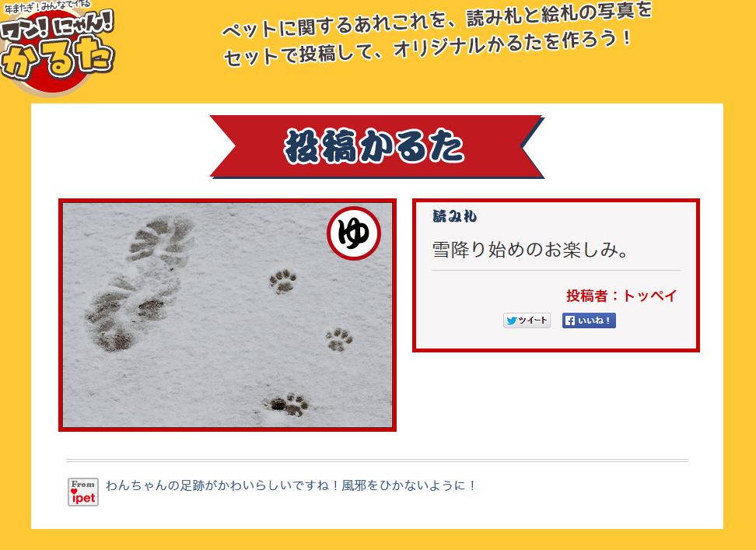Image resolution: width=756 pixels, height=550 pixels.
Task: Click the ツイート Twitter button
Action: pos(527,321)
